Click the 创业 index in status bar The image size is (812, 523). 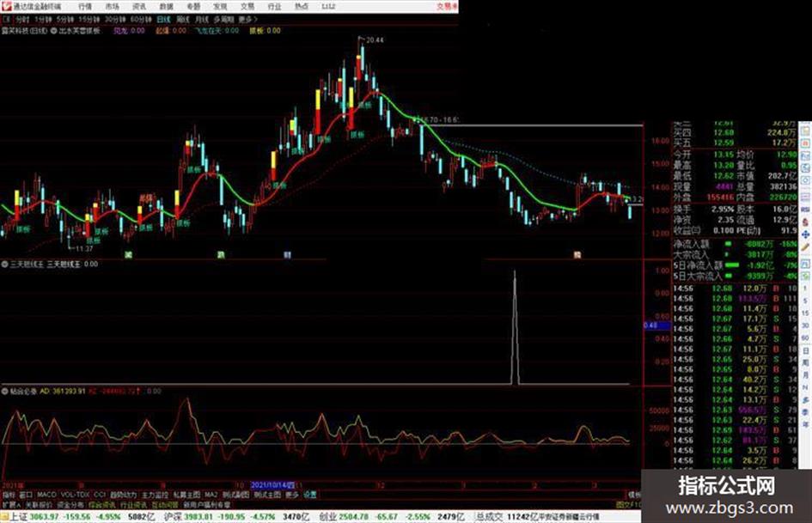[327, 516]
